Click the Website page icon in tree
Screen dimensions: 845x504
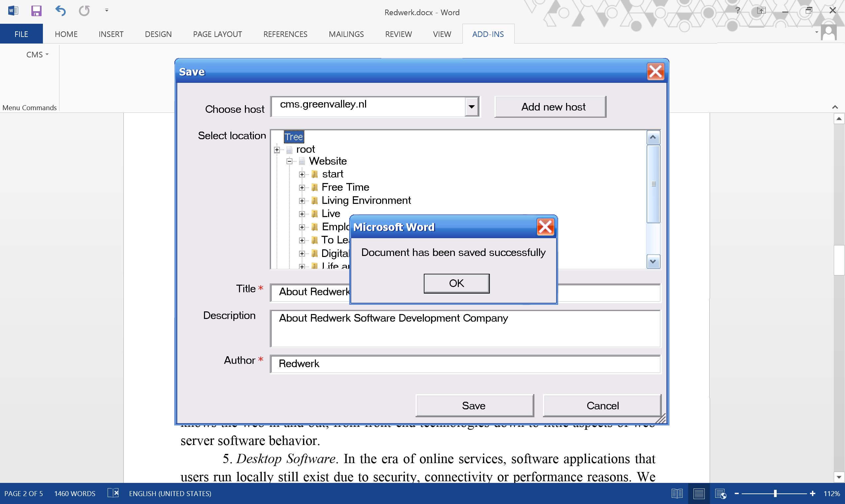pos(302,161)
